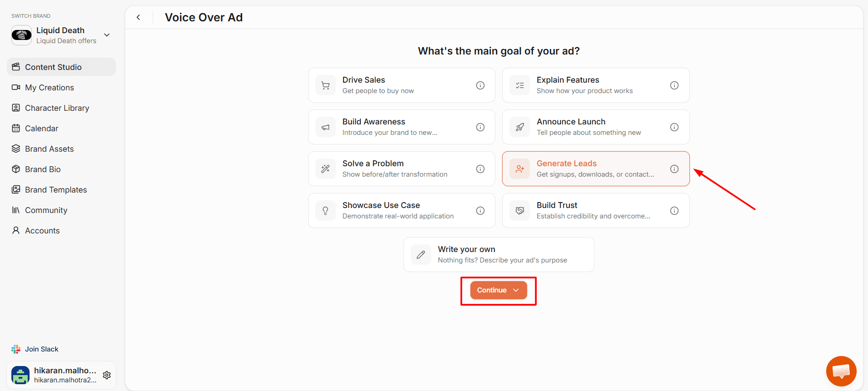Go to Community section
The width and height of the screenshot is (868, 391).
[61, 210]
